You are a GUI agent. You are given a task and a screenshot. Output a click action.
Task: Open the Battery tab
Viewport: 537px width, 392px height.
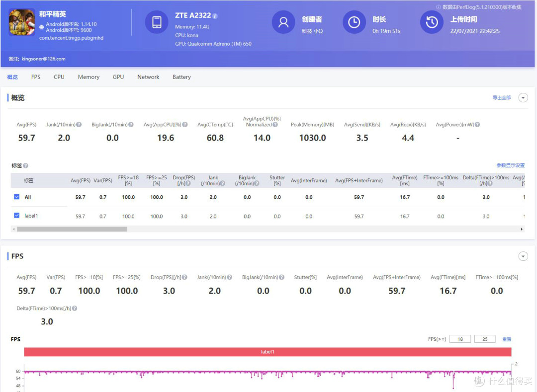coord(181,77)
